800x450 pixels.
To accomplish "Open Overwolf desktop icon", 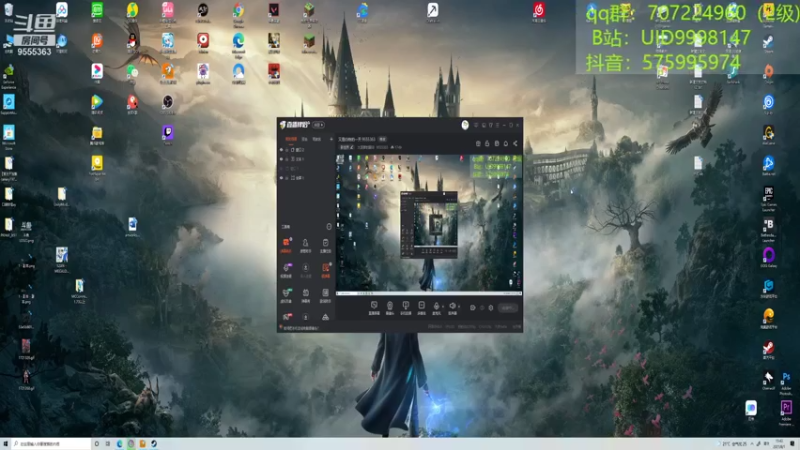I will 768,378.
